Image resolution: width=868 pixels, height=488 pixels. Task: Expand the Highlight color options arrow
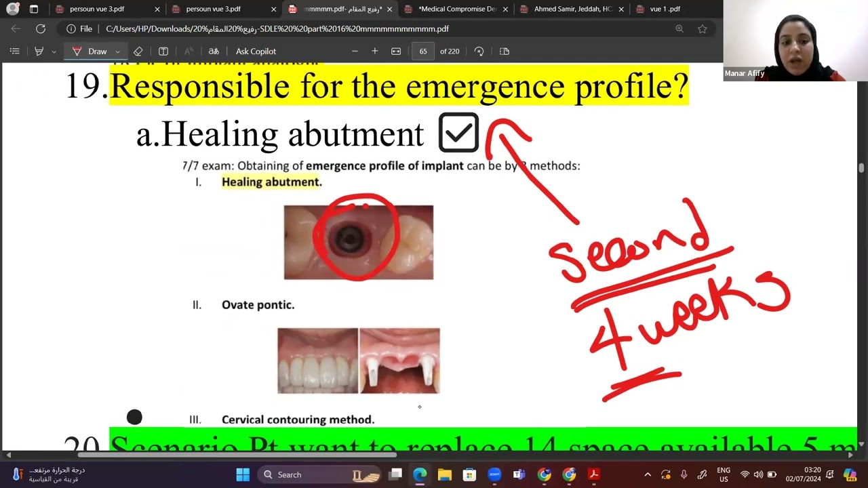54,52
